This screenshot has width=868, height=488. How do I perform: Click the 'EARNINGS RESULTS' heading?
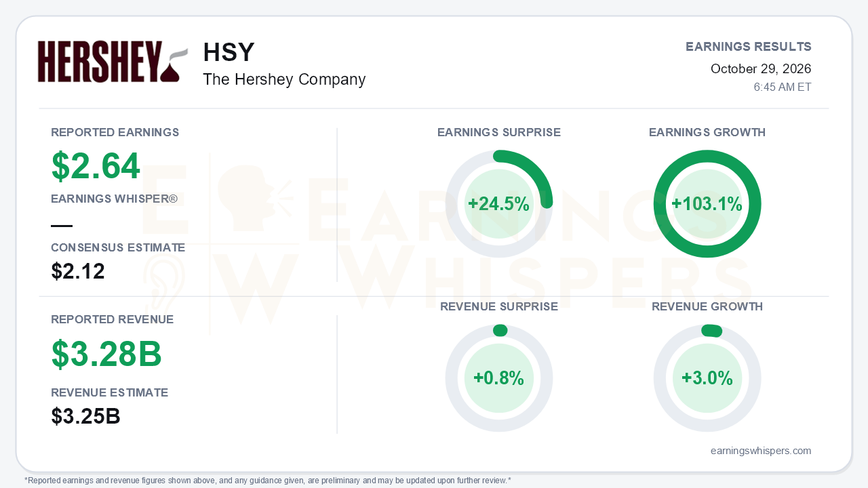point(749,47)
